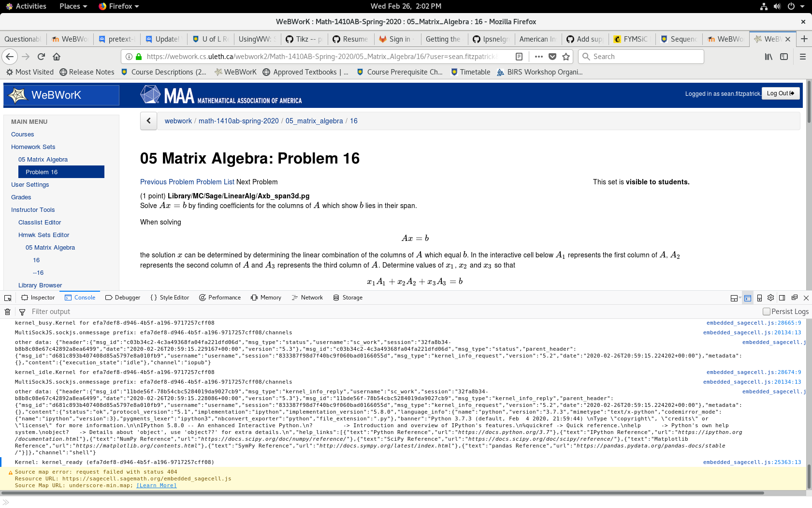
Task: Close the developer tools panel
Action: point(806,298)
